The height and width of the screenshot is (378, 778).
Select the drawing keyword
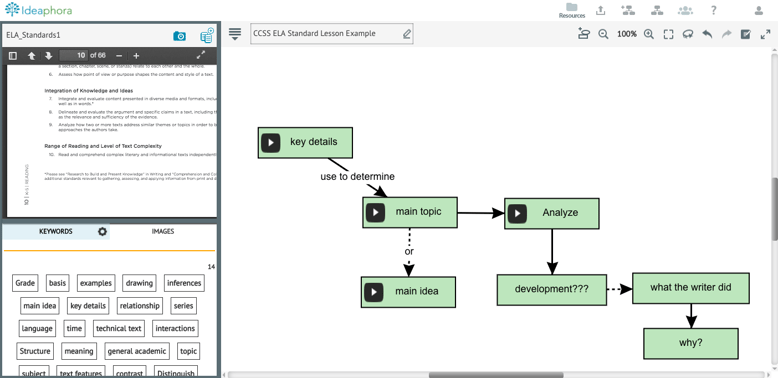(x=139, y=283)
